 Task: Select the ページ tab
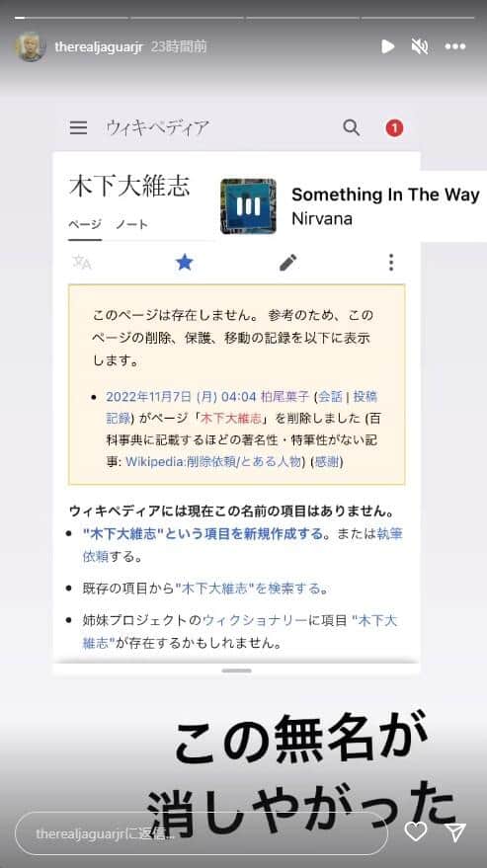(85, 224)
